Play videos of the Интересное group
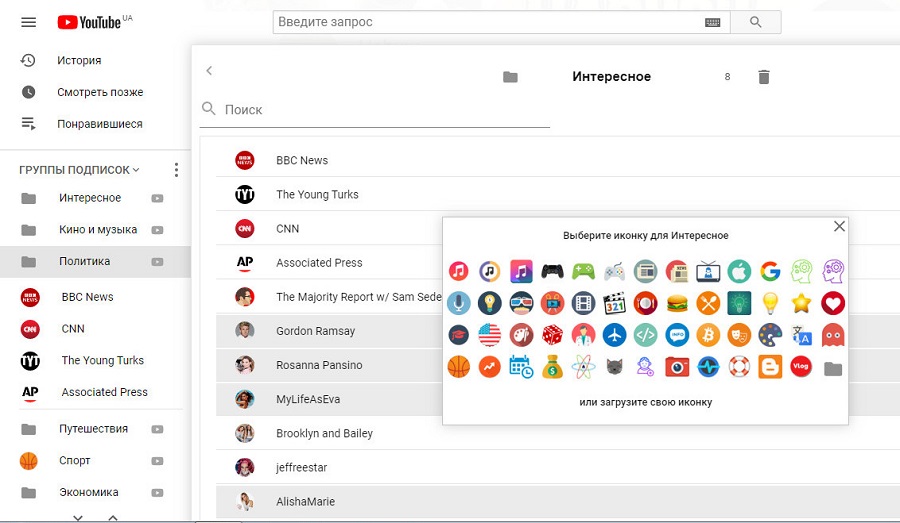The width and height of the screenshot is (900, 523). click(x=157, y=198)
